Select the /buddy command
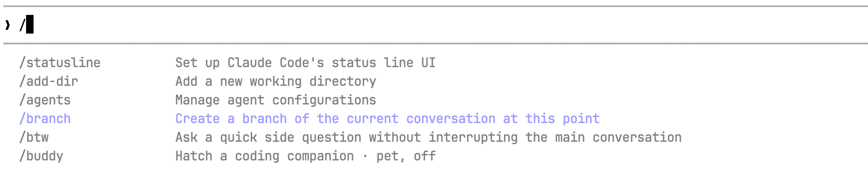Image resolution: width=868 pixels, height=180 pixels. point(41,156)
